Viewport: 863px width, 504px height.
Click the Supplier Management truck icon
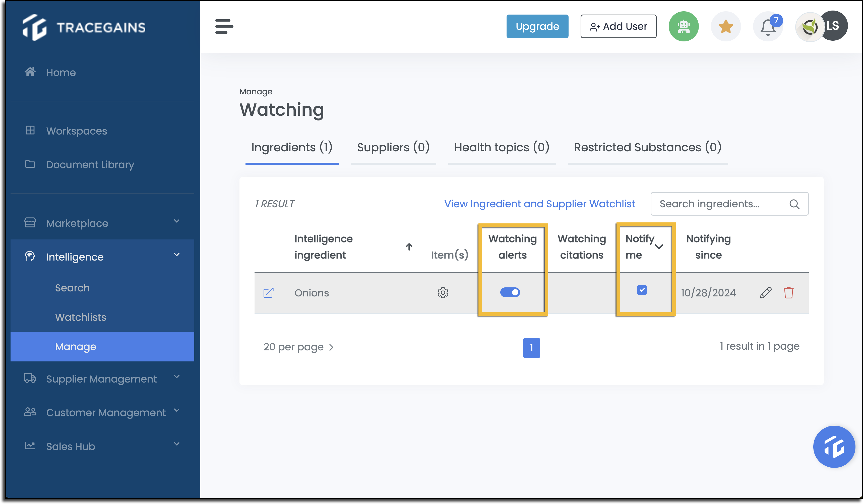pos(30,378)
